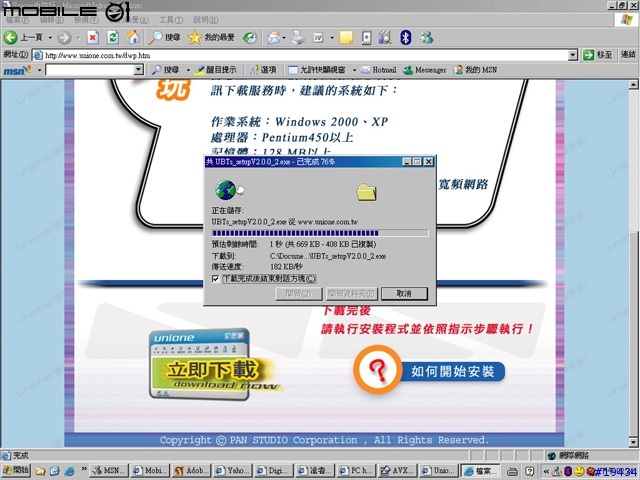Open the Help menu in menu bar
The width and height of the screenshot is (640, 480).
point(205,20)
